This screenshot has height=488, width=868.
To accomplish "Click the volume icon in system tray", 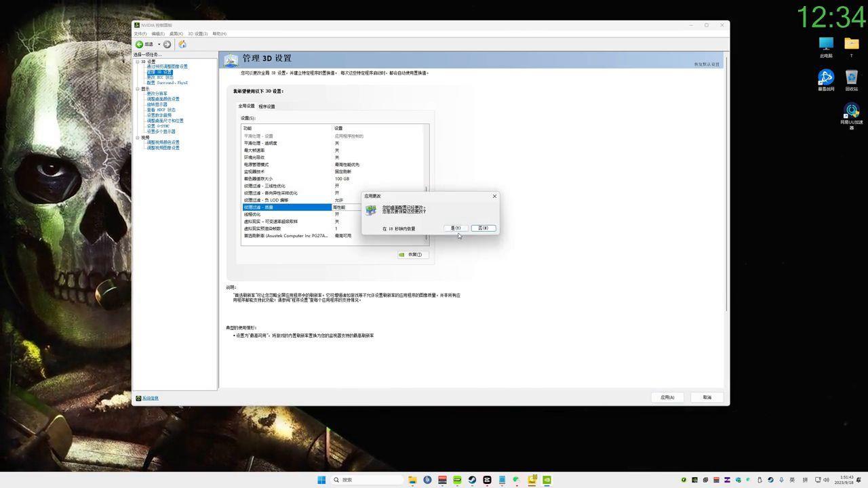I will tap(826, 480).
